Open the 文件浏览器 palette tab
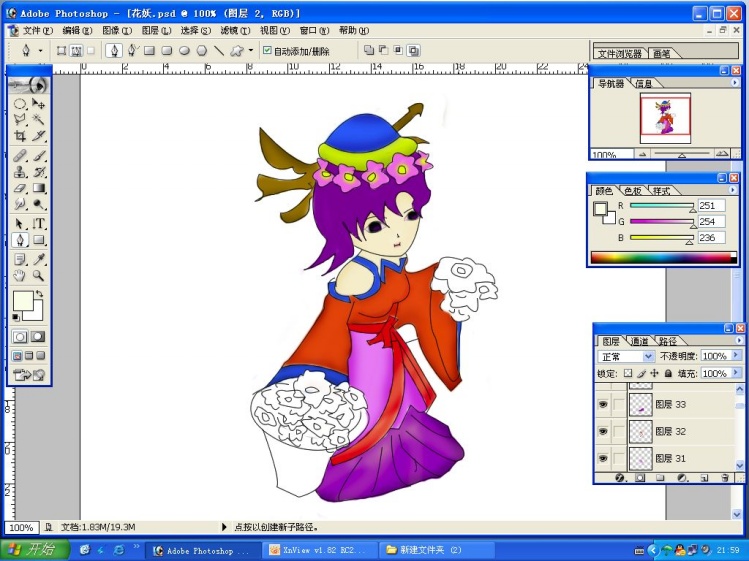This screenshot has height=561, width=749. 620,54
